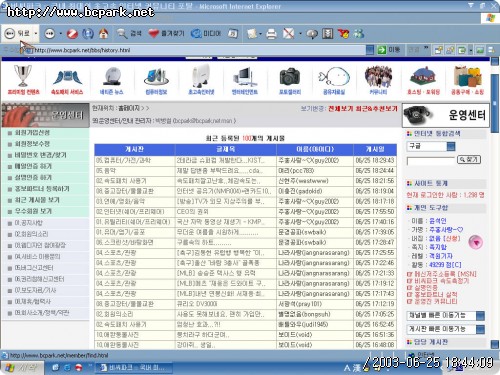Open 01.공지사항 in the sidebar
The height and width of the screenshot is (375, 500).
pos(29,223)
